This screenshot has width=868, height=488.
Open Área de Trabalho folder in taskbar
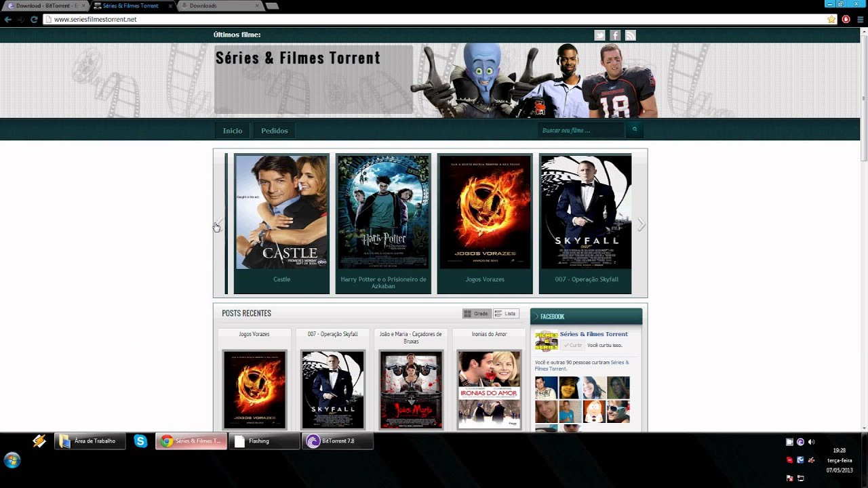[90, 441]
